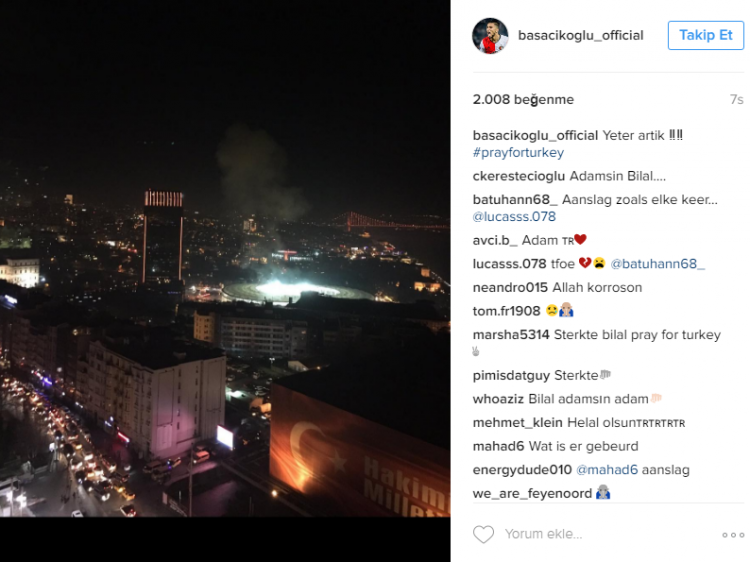Visit commenter we_are_feyenoord's profile

click(x=532, y=493)
